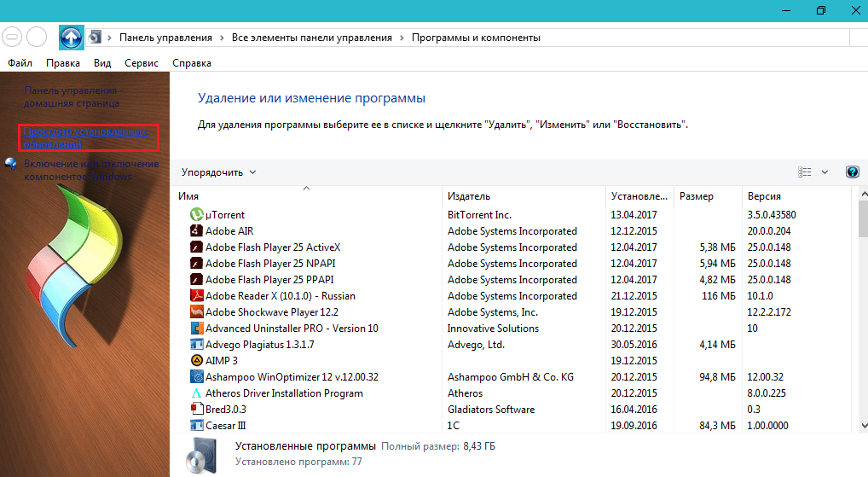
Task: Click the Bred3.0.3 icon
Action: click(x=196, y=409)
